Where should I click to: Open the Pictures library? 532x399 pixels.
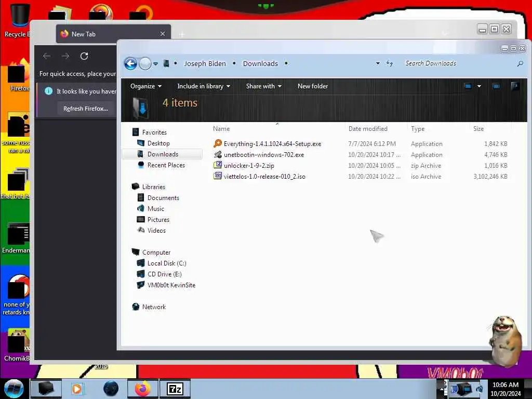(x=158, y=220)
